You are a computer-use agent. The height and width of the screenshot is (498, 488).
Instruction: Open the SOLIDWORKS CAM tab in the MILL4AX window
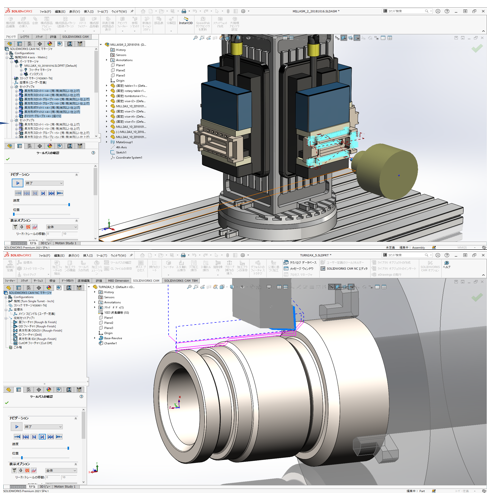pos(75,37)
